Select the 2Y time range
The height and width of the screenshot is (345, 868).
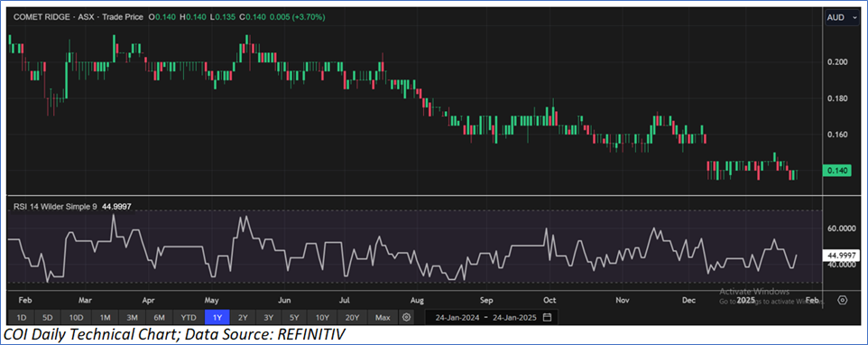pos(243,317)
